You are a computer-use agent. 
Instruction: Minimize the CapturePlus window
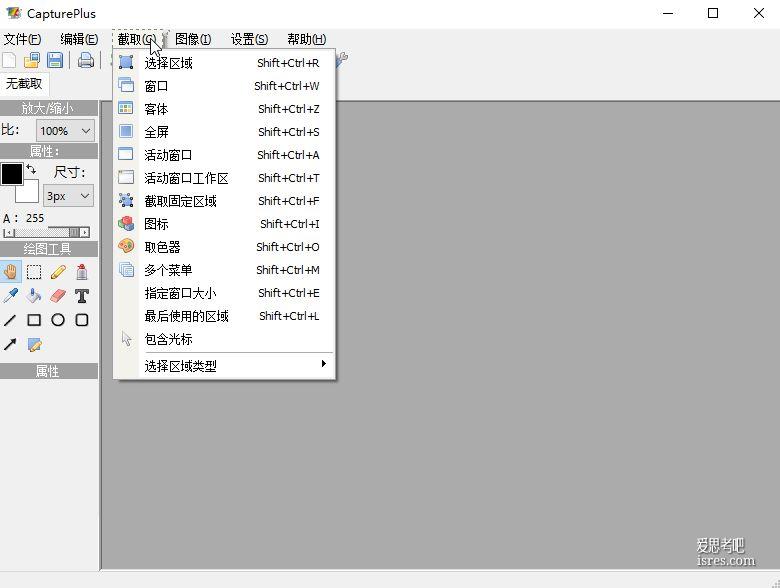click(668, 13)
